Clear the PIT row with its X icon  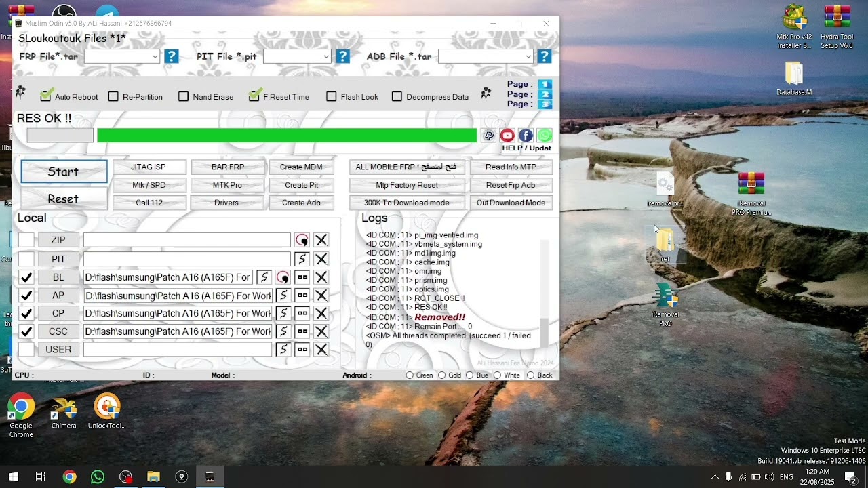point(321,259)
